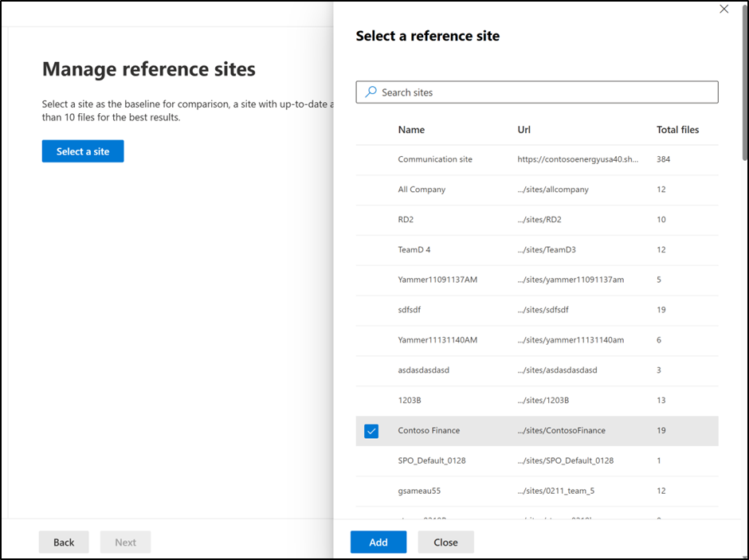Uncheck the Contoso Finance checkbox
The height and width of the screenshot is (560, 749).
pyautogui.click(x=371, y=431)
